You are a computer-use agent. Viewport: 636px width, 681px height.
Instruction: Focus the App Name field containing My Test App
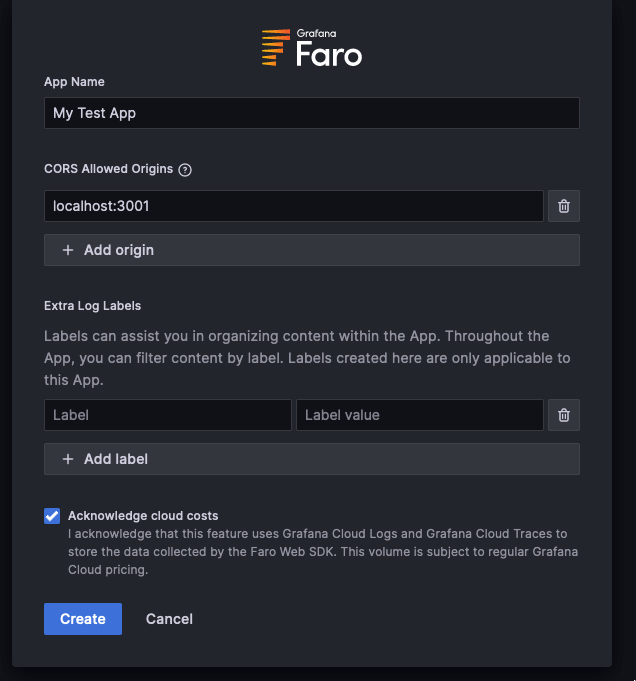point(311,113)
